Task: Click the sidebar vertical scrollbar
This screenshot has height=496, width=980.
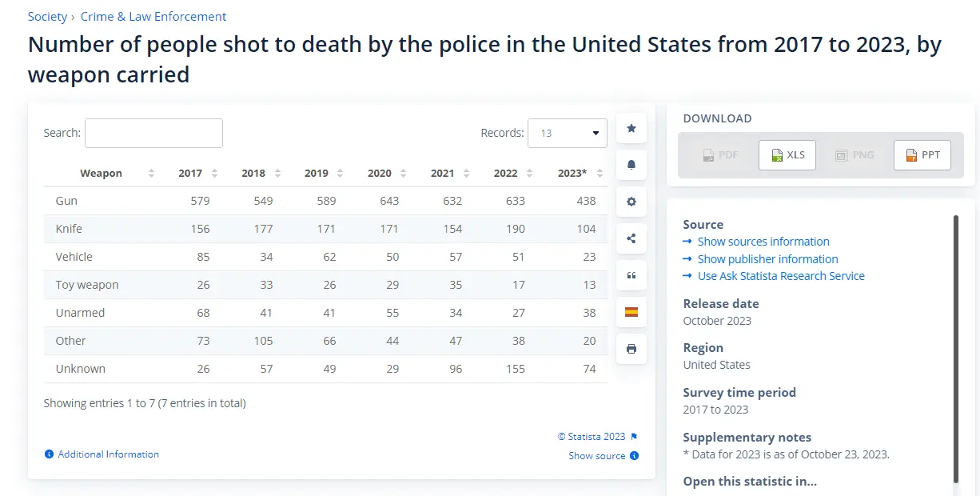Action: coord(955,348)
